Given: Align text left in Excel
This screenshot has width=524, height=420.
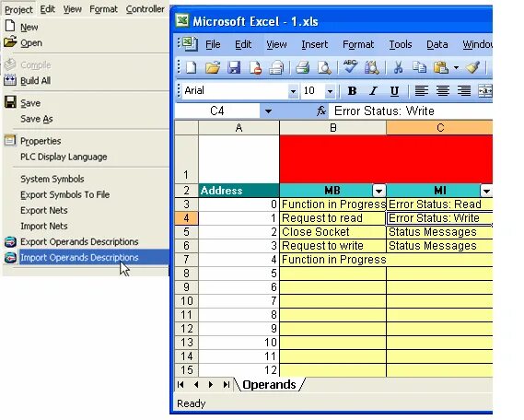Looking at the screenshot, I should pyautogui.click(x=421, y=91).
